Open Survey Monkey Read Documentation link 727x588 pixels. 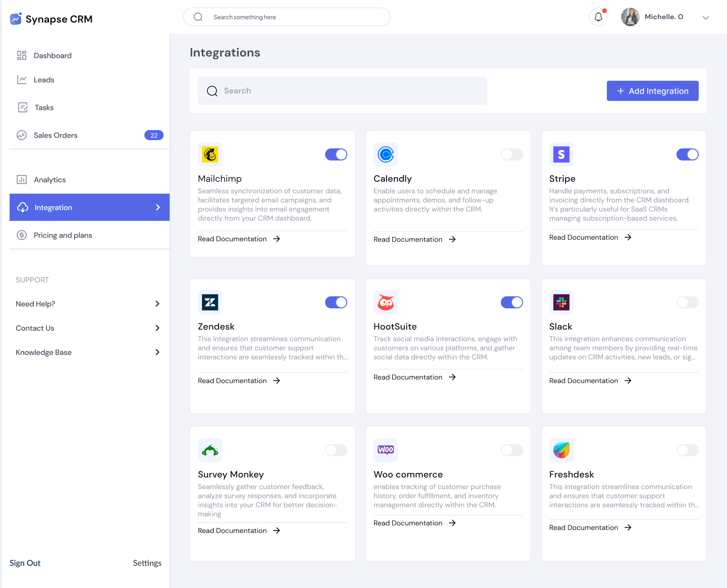pyautogui.click(x=239, y=530)
